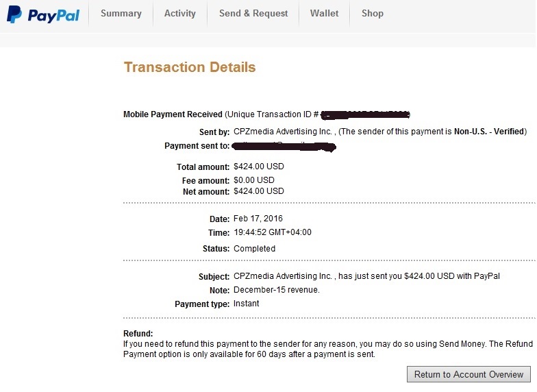Click the Completed status text

[255, 249]
